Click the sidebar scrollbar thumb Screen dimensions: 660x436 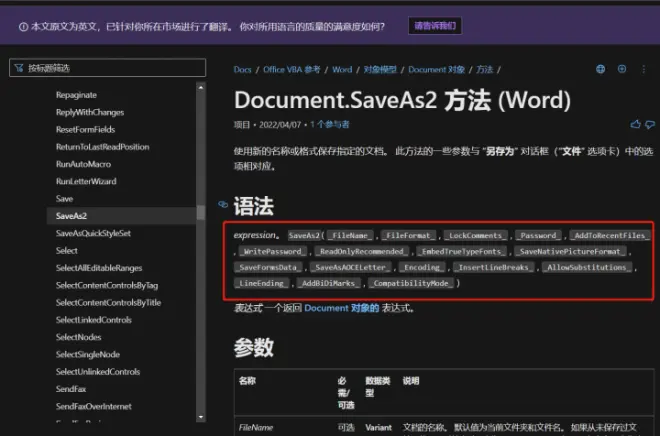click(x=201, y=213)
